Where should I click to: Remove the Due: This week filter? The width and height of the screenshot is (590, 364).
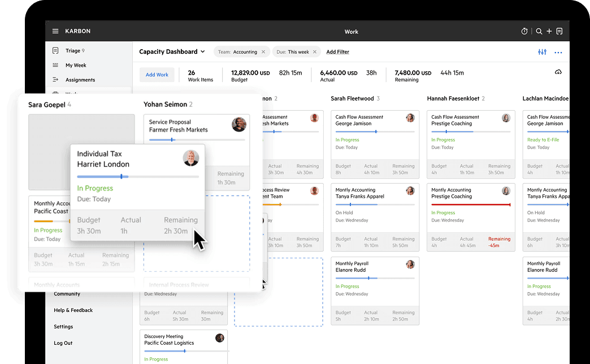tap(315, 52)
